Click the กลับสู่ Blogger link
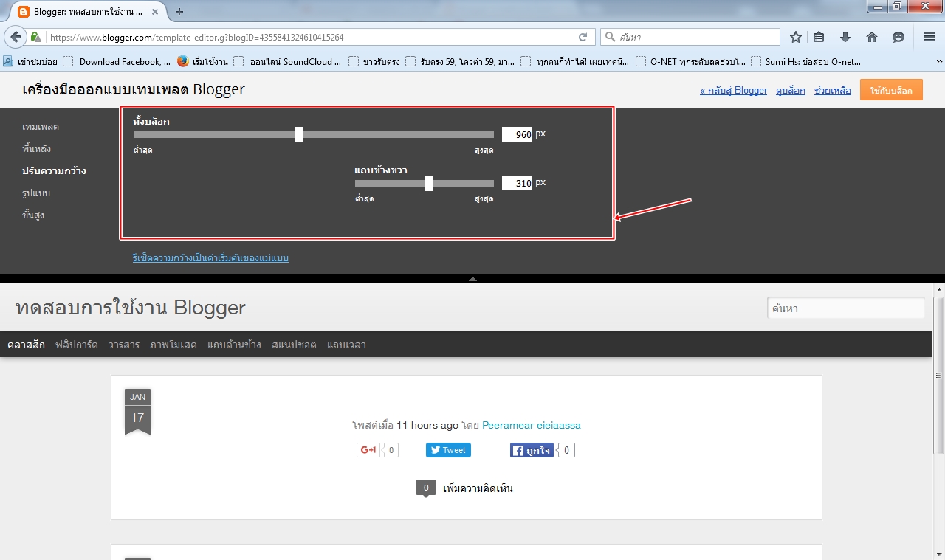Screen dimensions: 945x560 (x=733, y=91)
